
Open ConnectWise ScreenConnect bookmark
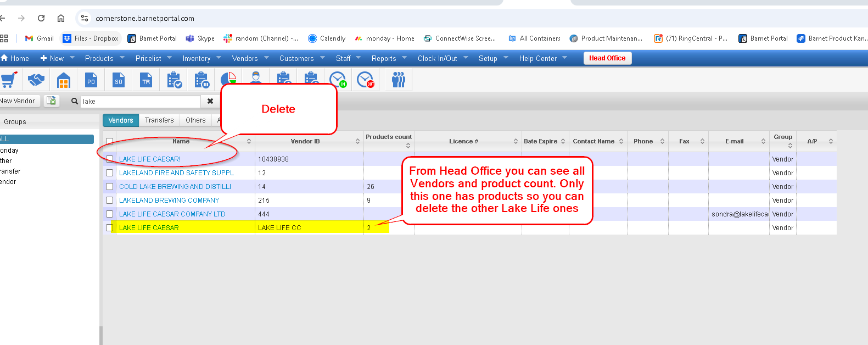[x=460, y=38]
